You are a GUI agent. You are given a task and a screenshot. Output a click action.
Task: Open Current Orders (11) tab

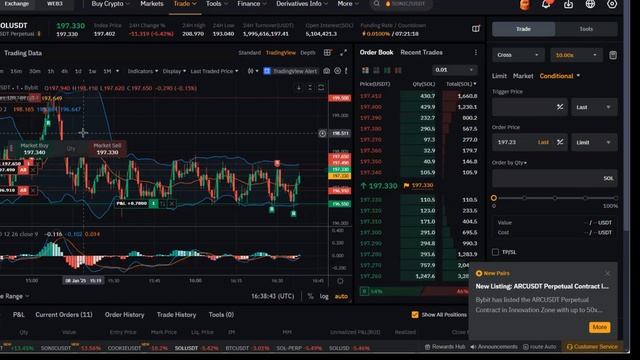(x=64, y=315)
